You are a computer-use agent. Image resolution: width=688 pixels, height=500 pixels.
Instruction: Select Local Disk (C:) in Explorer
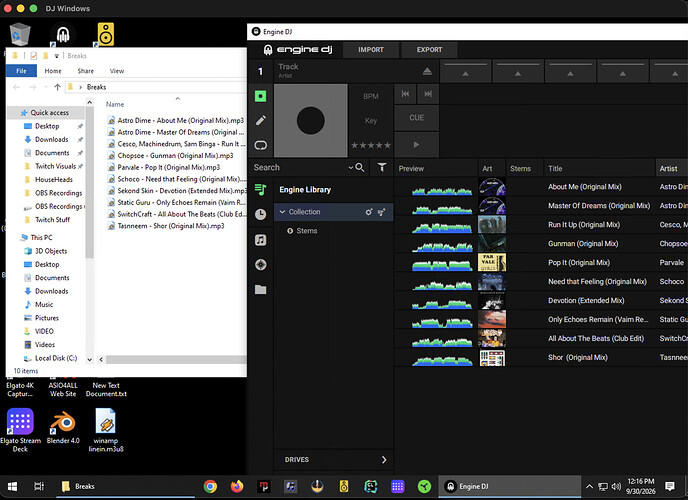coord(56,358)
